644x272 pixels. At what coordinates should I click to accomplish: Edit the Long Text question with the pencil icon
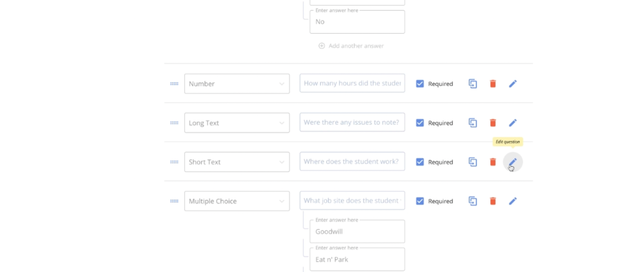coord(512,123)
